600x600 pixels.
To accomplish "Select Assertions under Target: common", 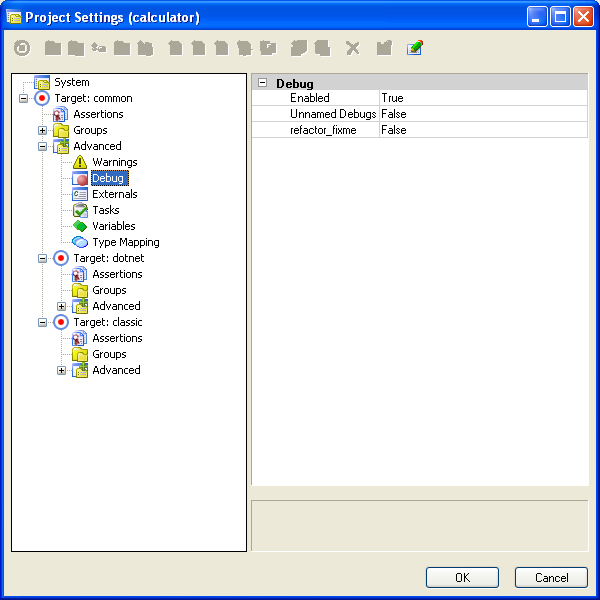I will 98,114.
